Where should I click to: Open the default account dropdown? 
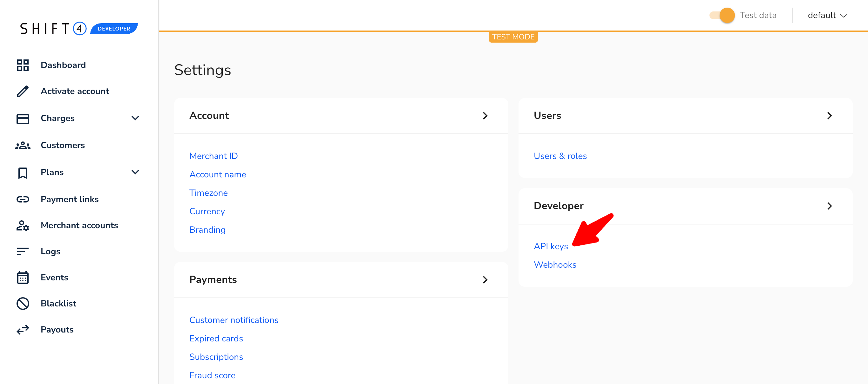point(827,16)
